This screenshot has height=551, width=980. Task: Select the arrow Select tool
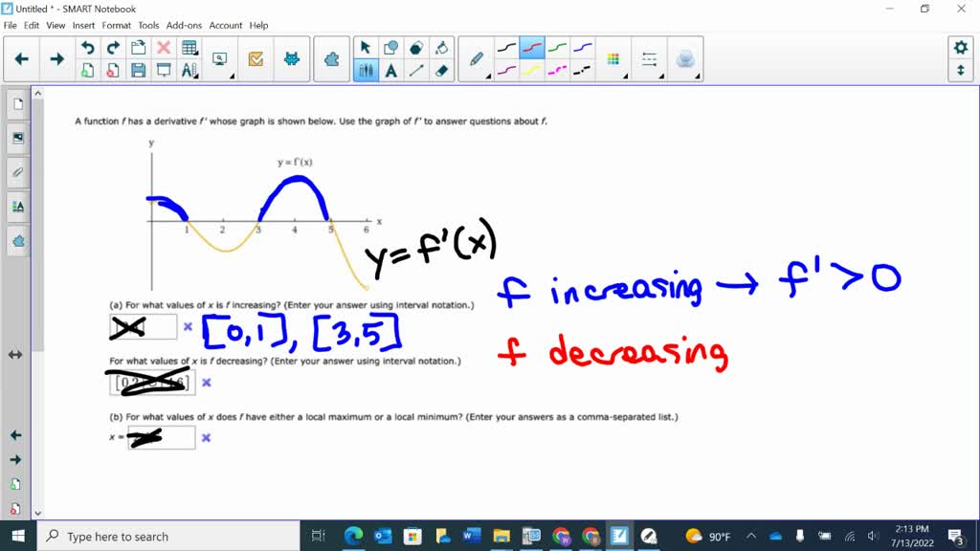tap(366, 46)
